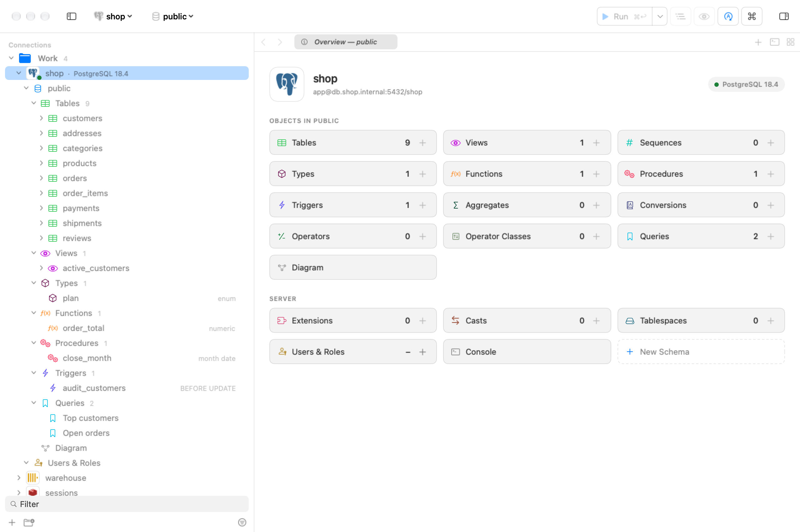This screenshot has height=532, width=800.
Task: Show tab grid overview icon
Action: (x=791, y=42)
